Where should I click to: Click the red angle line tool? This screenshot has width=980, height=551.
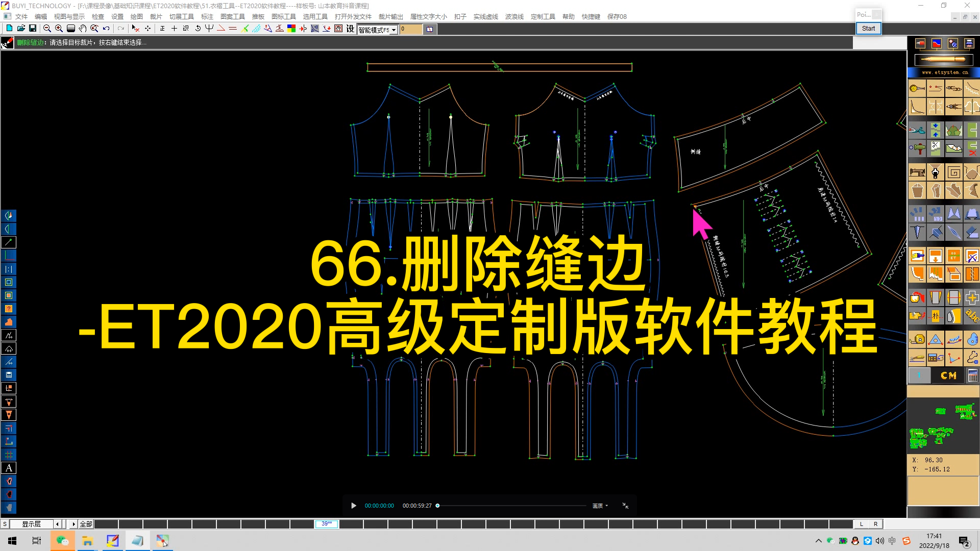pos(221,29)
